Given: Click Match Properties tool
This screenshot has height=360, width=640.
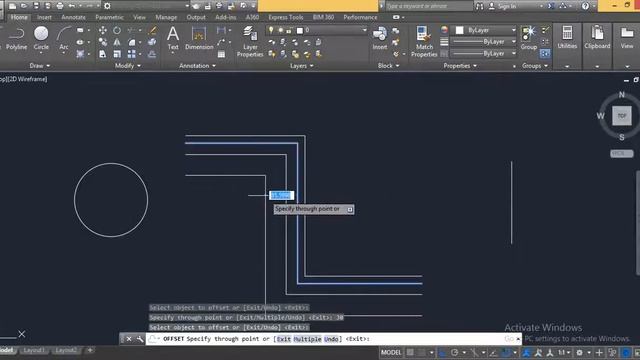Looking at the screenshot, I should coord(424,41).
